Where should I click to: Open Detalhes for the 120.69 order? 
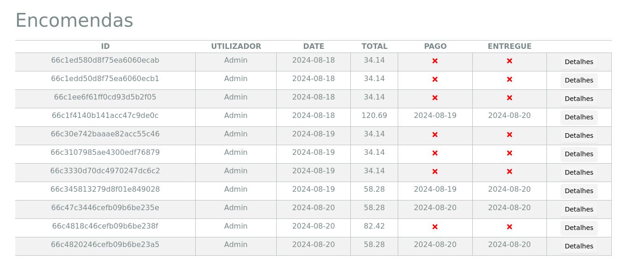579,117
